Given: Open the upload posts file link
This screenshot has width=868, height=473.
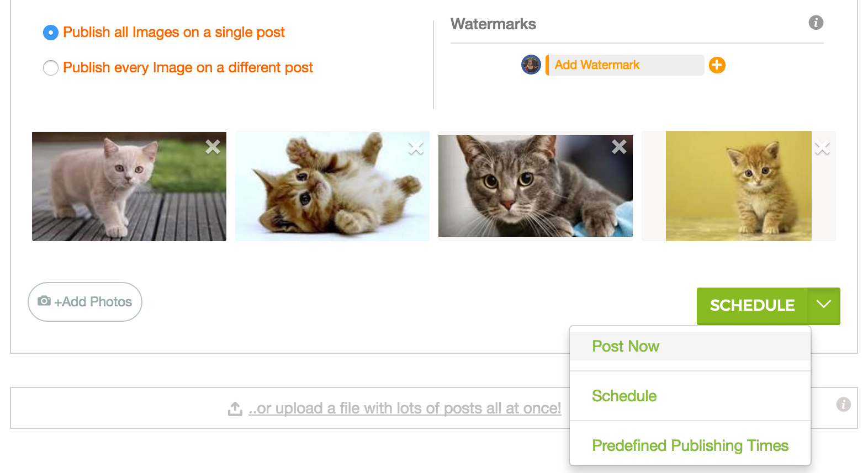Looking at the screenshot, I should (405, 408).
